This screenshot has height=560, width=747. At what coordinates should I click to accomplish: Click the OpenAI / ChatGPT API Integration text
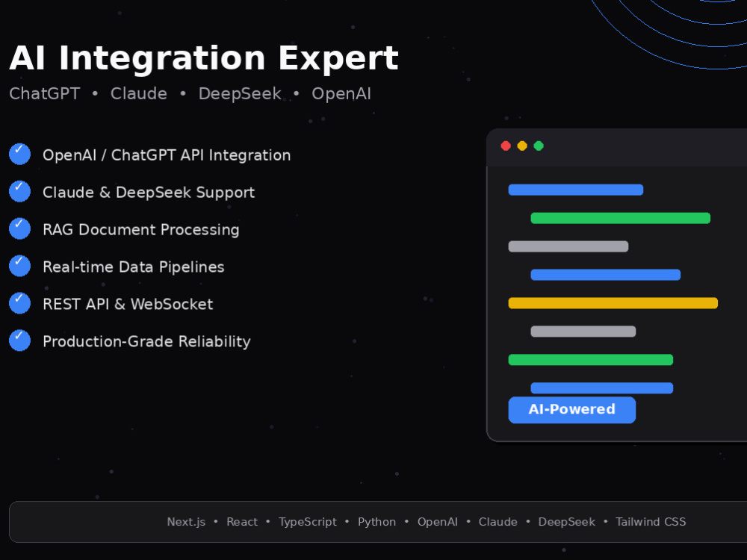click(x=167, y=155)
